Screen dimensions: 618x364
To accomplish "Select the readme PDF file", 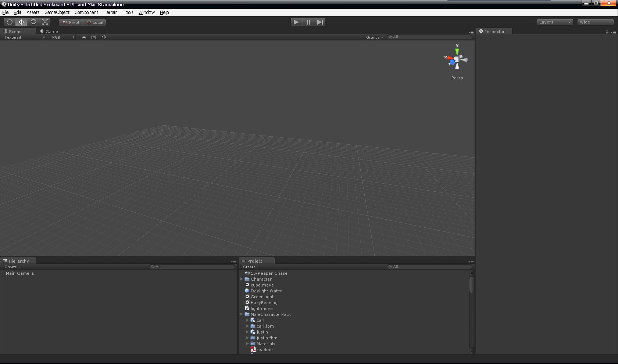I will click(264, 350).
